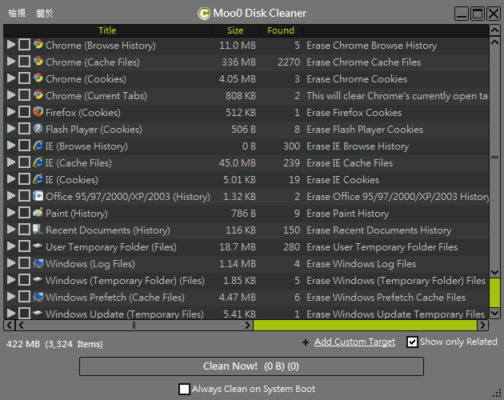The image size is (504, 400).
Task: Check the Firefox (Cookies) checkbox
Action: (24, 112)
